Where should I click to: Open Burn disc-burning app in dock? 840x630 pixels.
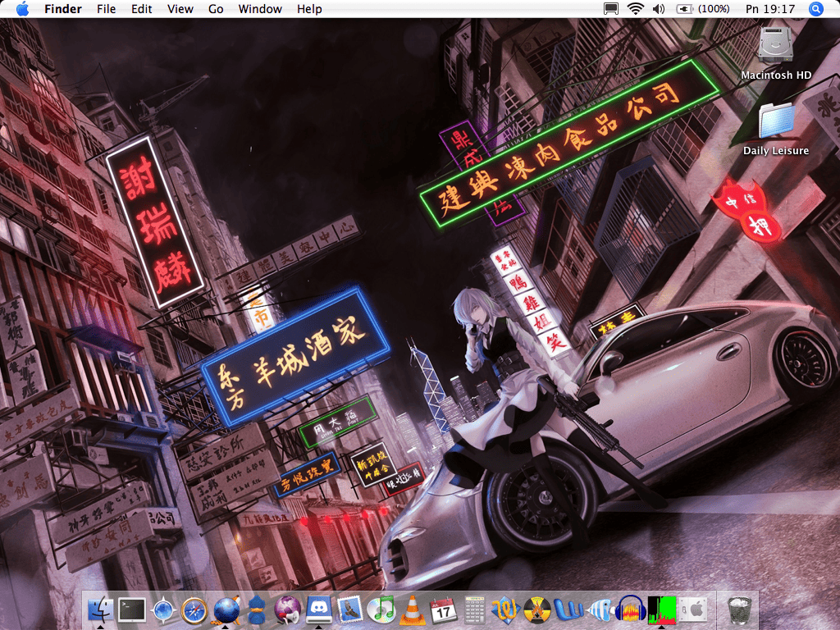click(x=536, y=609)
